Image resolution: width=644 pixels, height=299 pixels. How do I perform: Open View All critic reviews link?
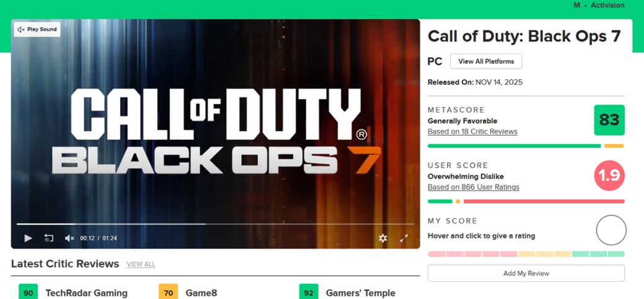point(141,264)
